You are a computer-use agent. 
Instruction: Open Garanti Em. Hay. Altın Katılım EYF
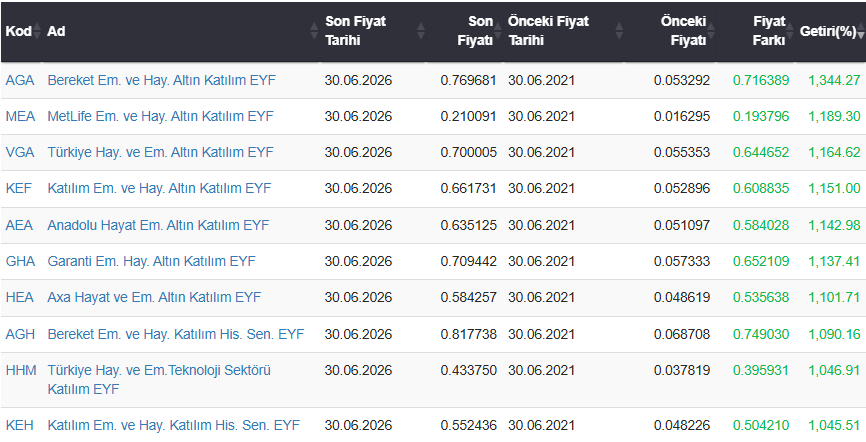(x=151, y=261)
